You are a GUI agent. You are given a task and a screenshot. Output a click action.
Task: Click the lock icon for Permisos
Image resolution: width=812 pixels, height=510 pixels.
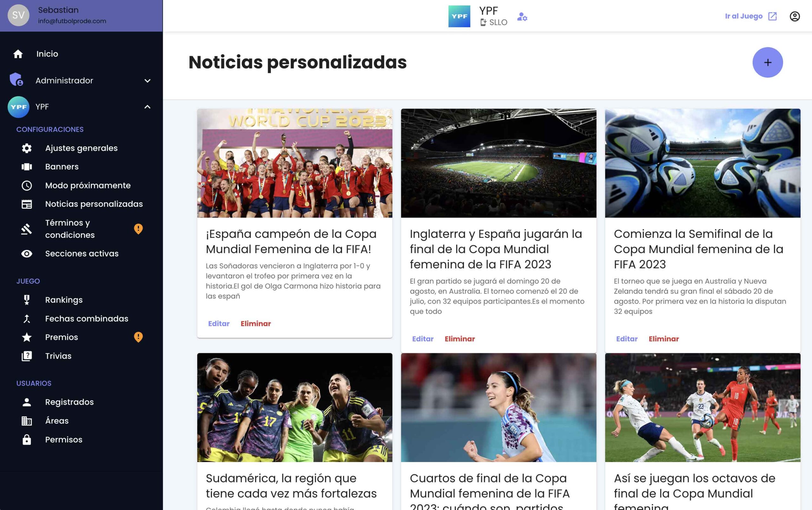pyautogui.click(x=27, y=440)
